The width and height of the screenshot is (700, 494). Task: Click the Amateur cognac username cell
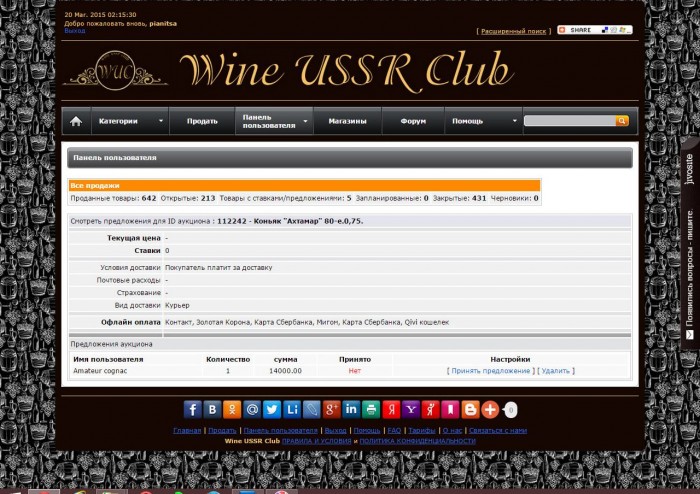point(100,371)
